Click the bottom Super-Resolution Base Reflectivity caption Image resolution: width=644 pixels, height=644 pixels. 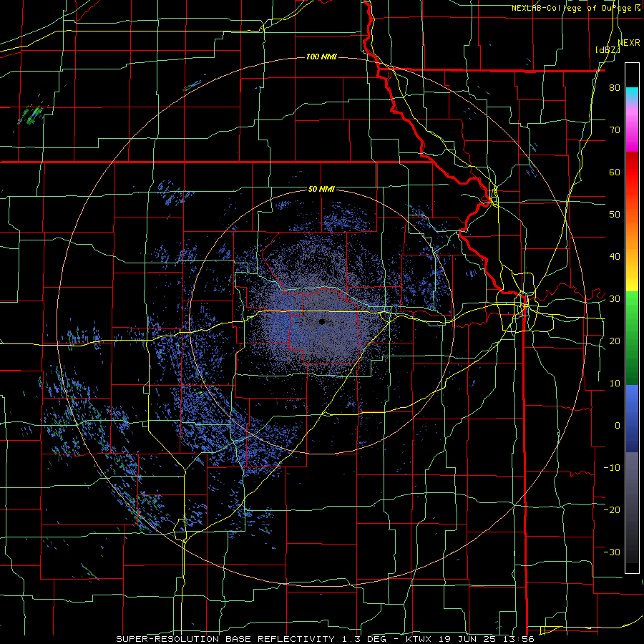pos(325,639)
